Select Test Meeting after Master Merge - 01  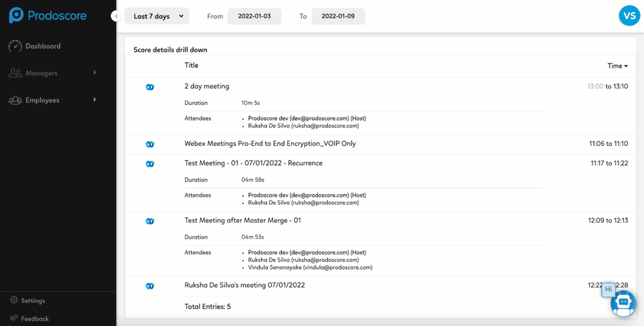tap(243, 220)
